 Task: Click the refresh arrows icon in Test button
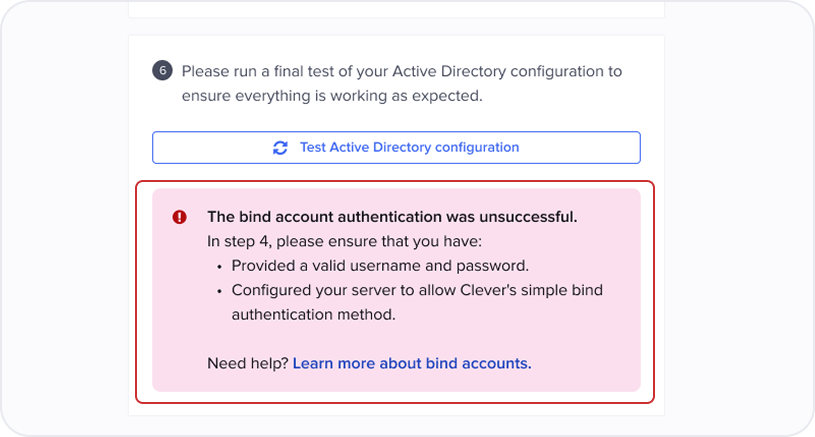280,148
